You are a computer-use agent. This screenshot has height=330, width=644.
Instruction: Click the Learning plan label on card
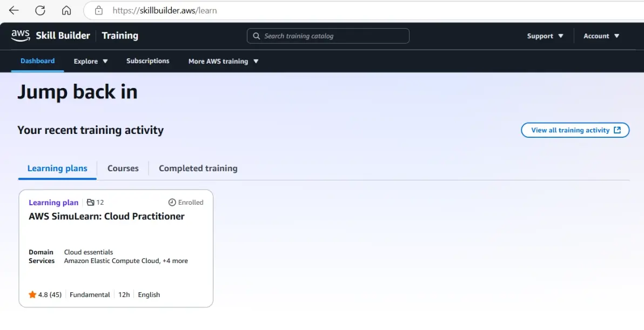point(53,203)
